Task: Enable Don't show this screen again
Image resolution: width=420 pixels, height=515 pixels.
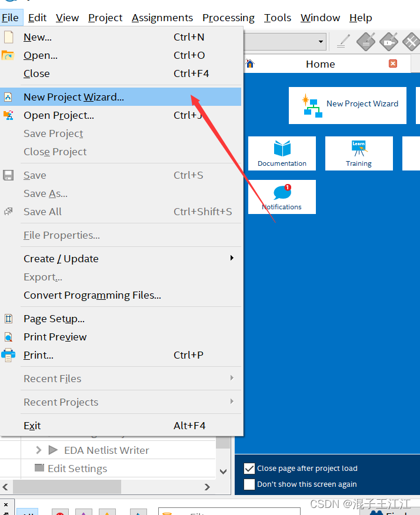Action: coord(249,484)
